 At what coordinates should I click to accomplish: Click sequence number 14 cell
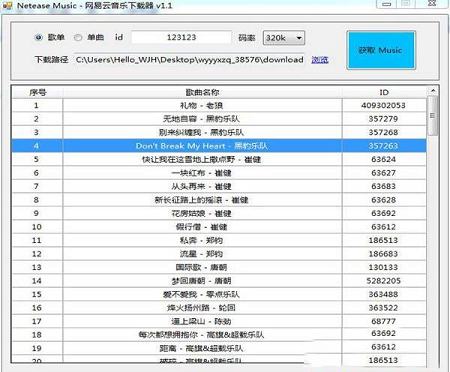[37, 281]
